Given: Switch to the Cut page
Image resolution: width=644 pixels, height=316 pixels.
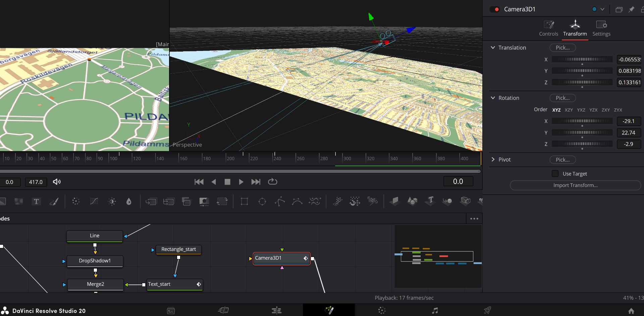Looking at the screenshot, I should click(223, 311).
